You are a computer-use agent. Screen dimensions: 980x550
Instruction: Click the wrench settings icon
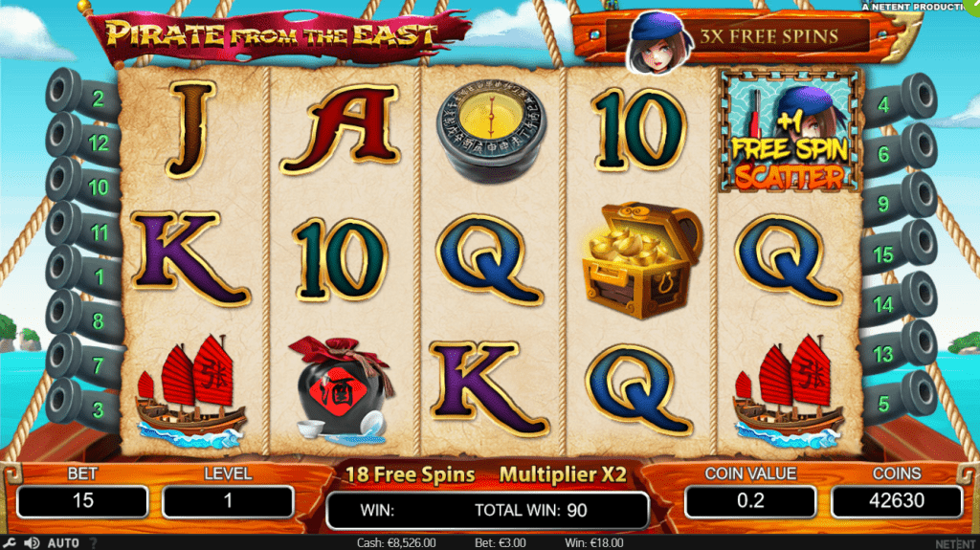[x=9, y=542]
